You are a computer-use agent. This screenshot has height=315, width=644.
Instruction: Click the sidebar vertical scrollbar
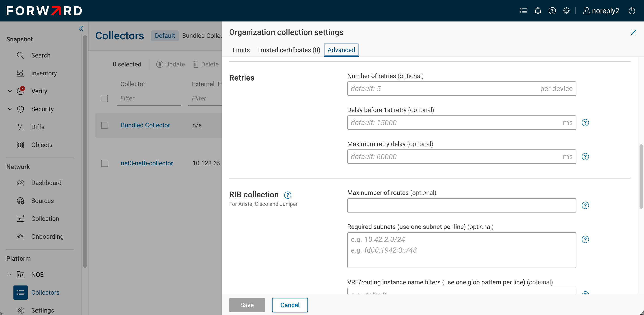[85, 151]
